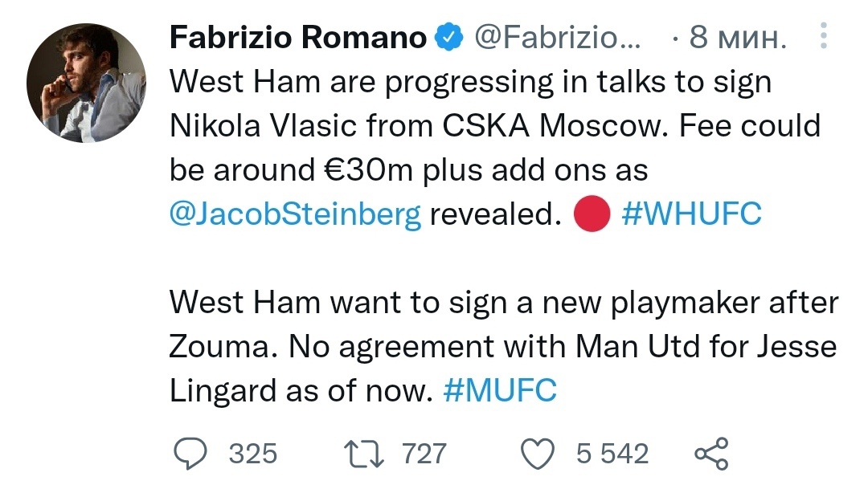
Task: Click the blue verified badge
Action: pyautogui.click(x=448, y=37)
